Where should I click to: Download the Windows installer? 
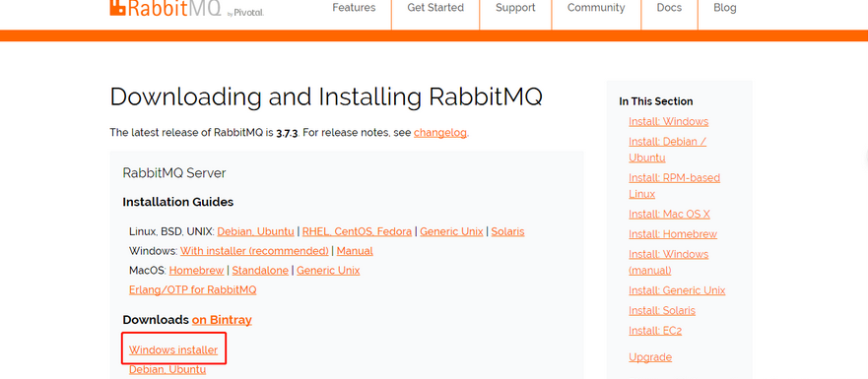pos(173,349)
